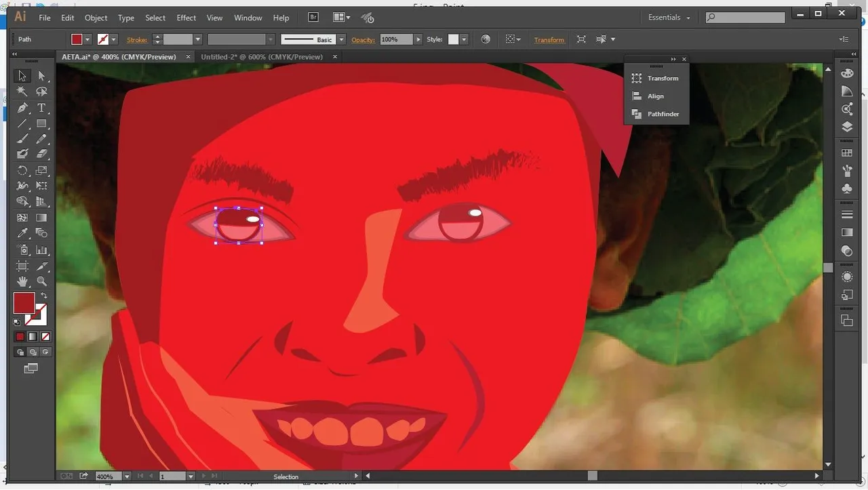The image size is (868, 490).
Task: Switch to Untitled-2 document tab
Action: [262, 57]
